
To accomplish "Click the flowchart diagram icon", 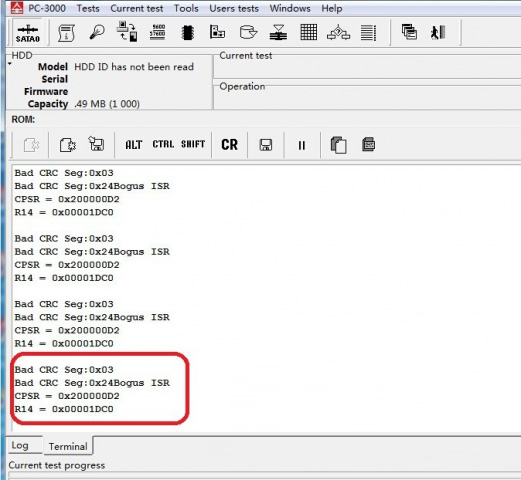I will coord(338,33).
